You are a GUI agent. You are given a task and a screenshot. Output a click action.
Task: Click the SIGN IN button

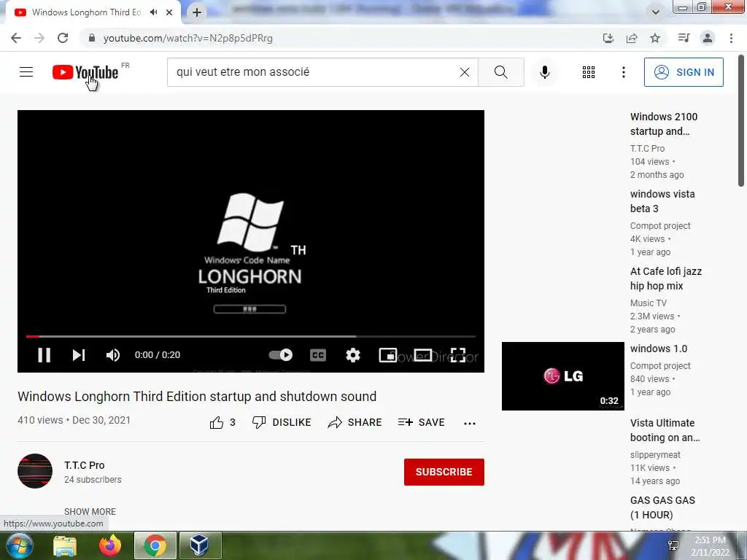tap(684, 72)
